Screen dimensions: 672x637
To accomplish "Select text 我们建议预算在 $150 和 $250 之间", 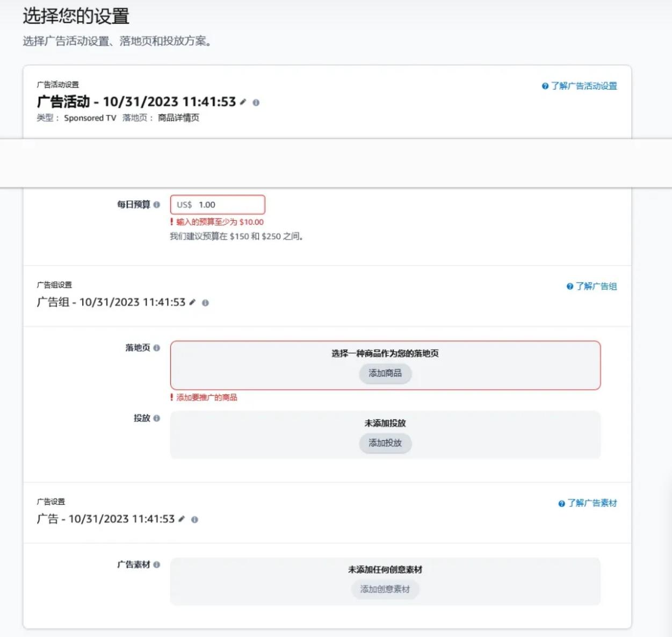I will click(236, 236).
